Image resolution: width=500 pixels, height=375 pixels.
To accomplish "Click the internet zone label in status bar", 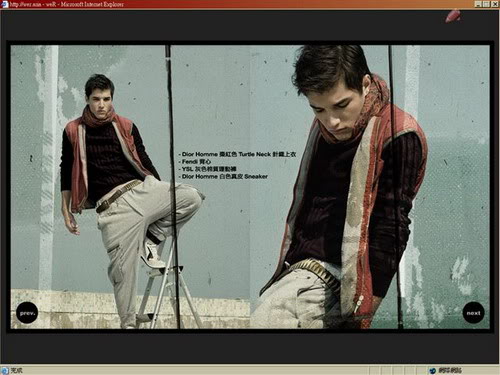I will pos(450,370).
